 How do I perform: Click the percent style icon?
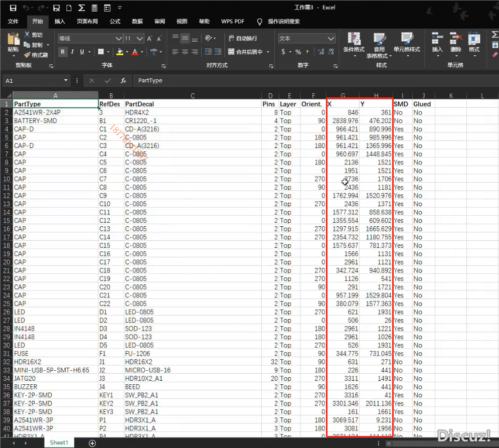point(298,52)
